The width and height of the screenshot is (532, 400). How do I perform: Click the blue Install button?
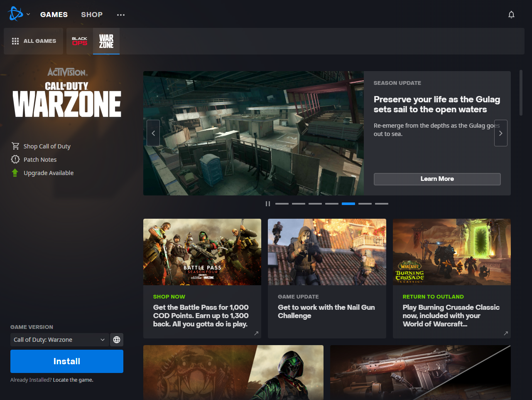pyautogui.click(x=67, y=361)
